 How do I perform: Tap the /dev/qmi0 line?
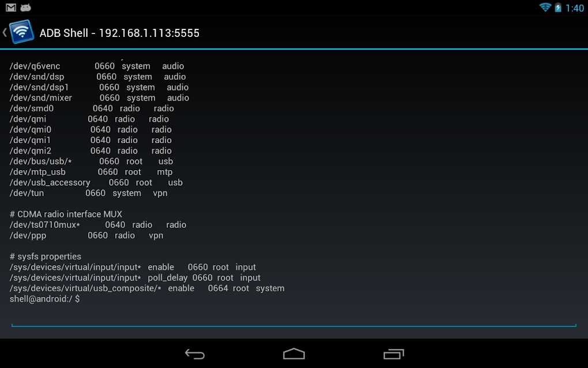(x=91, y=129)
